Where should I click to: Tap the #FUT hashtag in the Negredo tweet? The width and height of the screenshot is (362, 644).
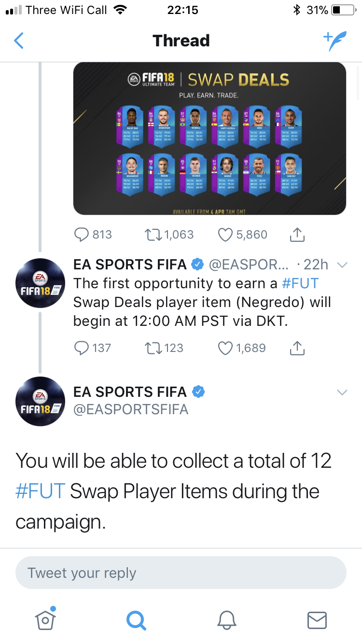[x=300, y=283]
